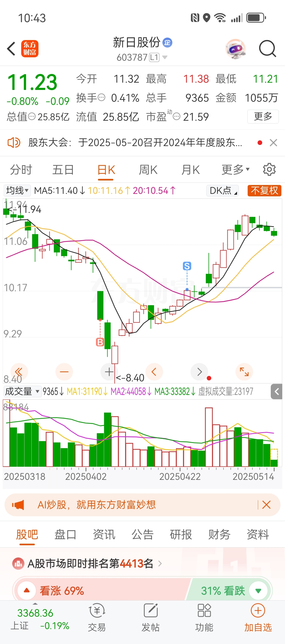The image size is (285, 644).
Task: Expand stock code L1 dropdown arrow
Action: coord(165,57)
